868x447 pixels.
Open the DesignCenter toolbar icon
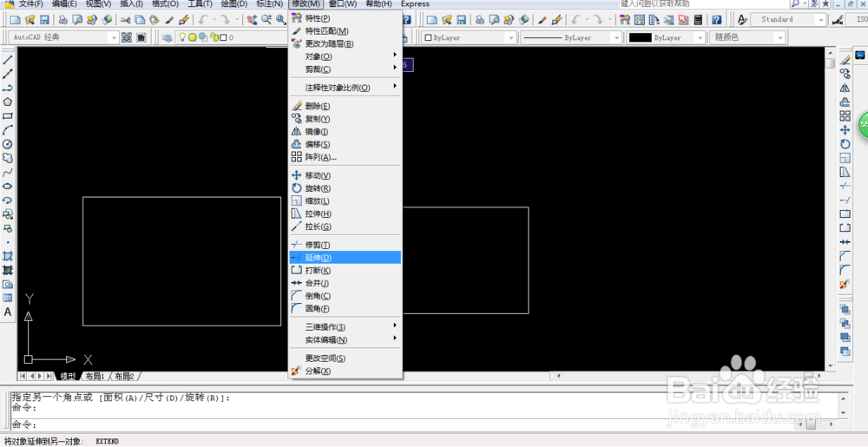pyautogui.click(x=640, y=20)
